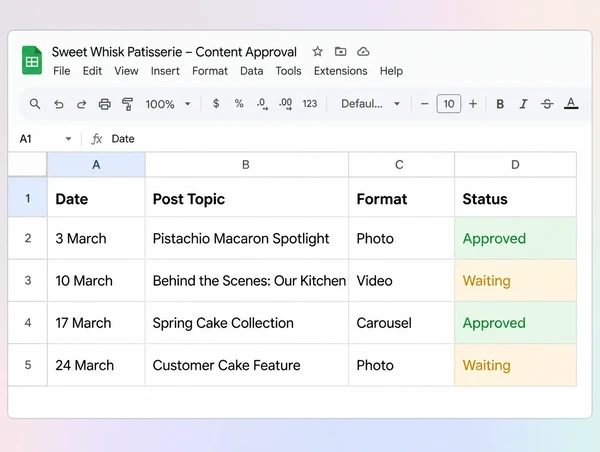Open the Help menu
This screenshot has width=600, height=452.
pos(391,71)
